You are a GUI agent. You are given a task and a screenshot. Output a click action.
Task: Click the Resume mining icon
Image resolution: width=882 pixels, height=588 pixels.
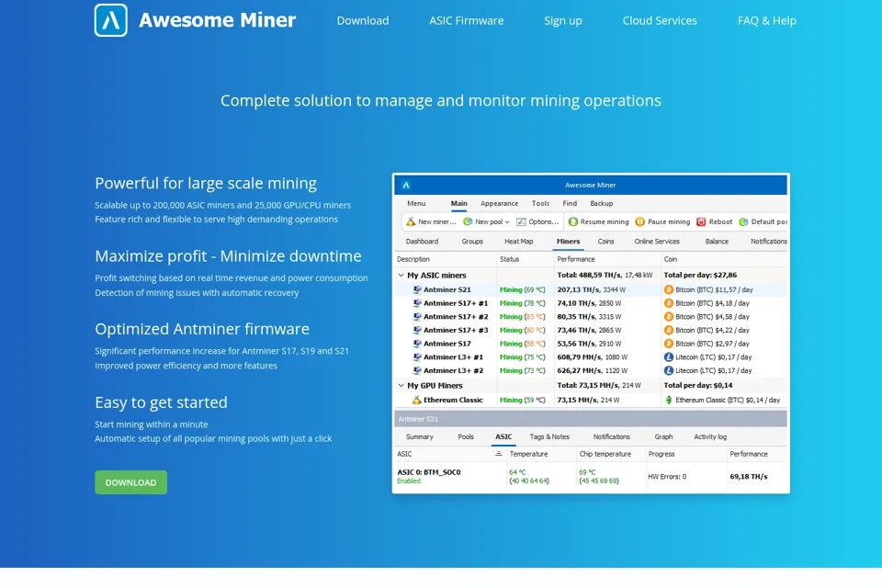point(573,221)
